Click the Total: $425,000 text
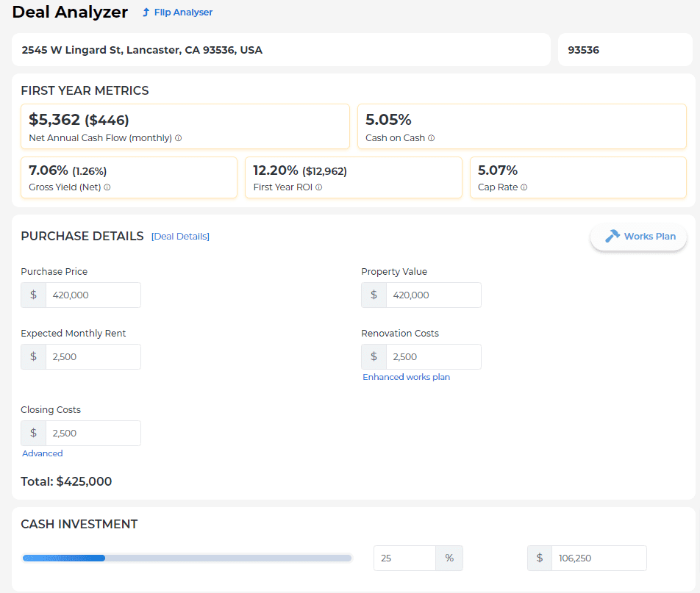Viewport: 700px width, 593px height. [66, 481]
